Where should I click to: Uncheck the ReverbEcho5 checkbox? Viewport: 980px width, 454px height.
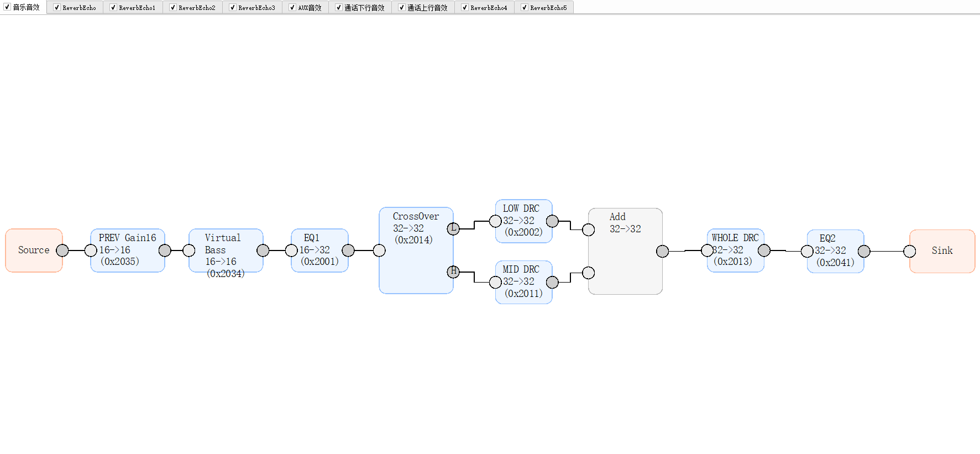[x=525, y=8]
